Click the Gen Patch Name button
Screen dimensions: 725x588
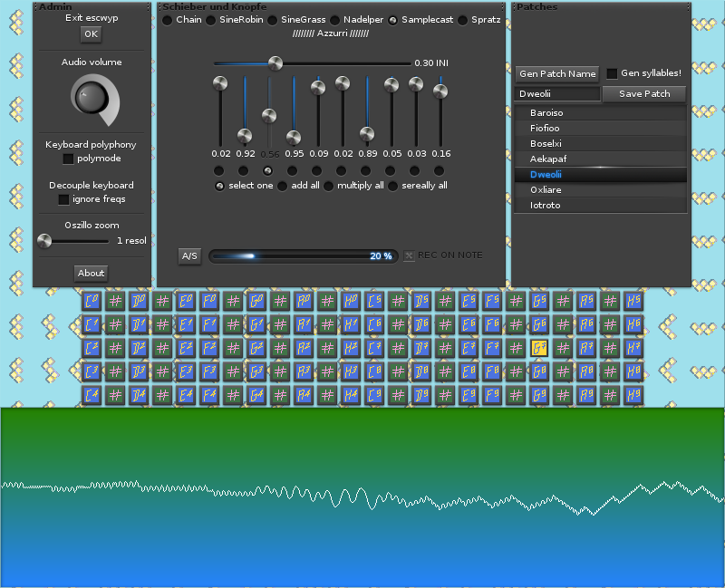[557, 73]
